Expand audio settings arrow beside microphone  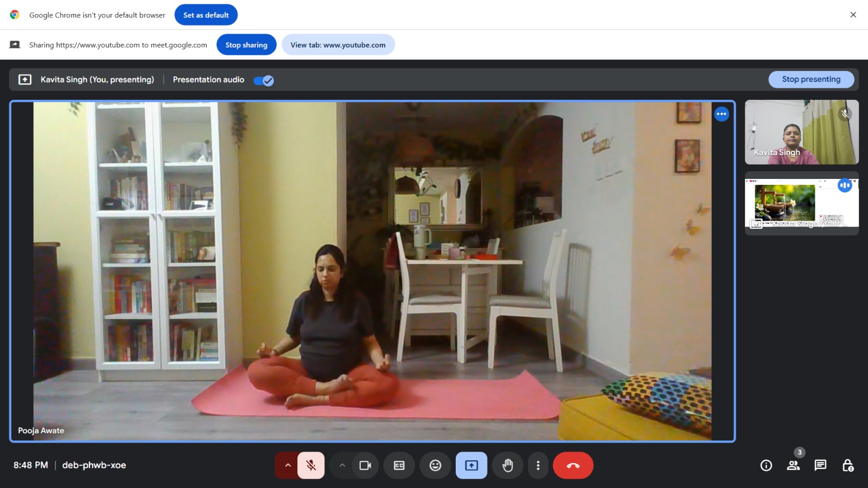pos(288,465)
